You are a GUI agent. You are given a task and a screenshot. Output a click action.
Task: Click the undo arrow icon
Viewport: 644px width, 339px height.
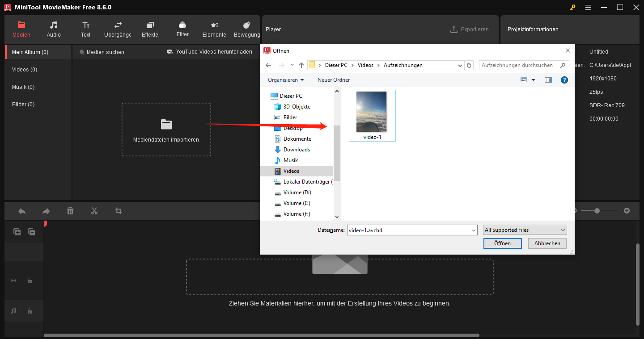22,210
